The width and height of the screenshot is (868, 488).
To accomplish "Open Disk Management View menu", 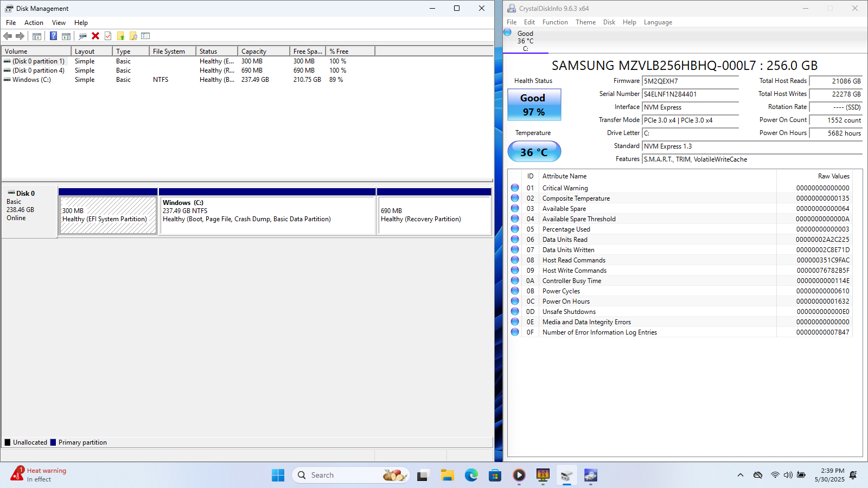I will pyautogui.click(x=59, y=23).
